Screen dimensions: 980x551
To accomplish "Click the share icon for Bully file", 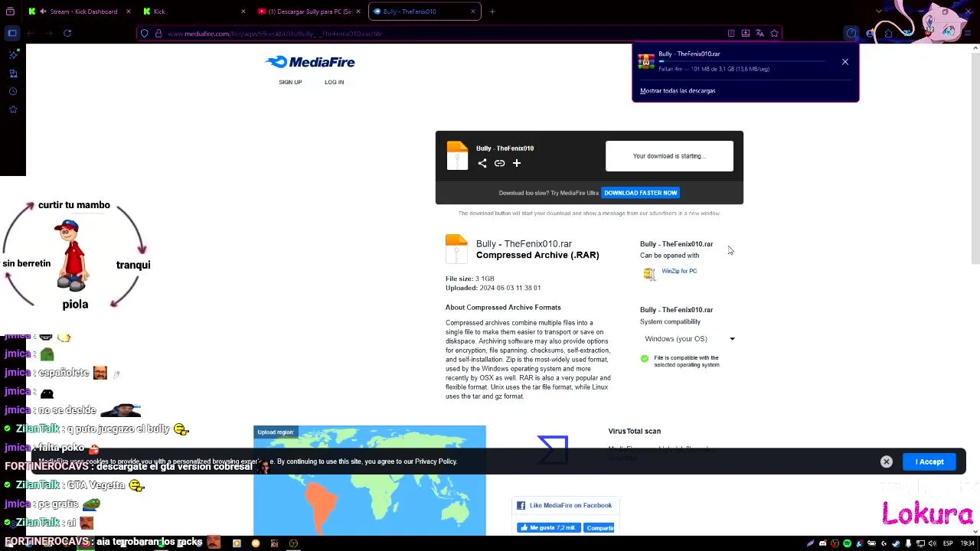I will (x=482, y=163).
